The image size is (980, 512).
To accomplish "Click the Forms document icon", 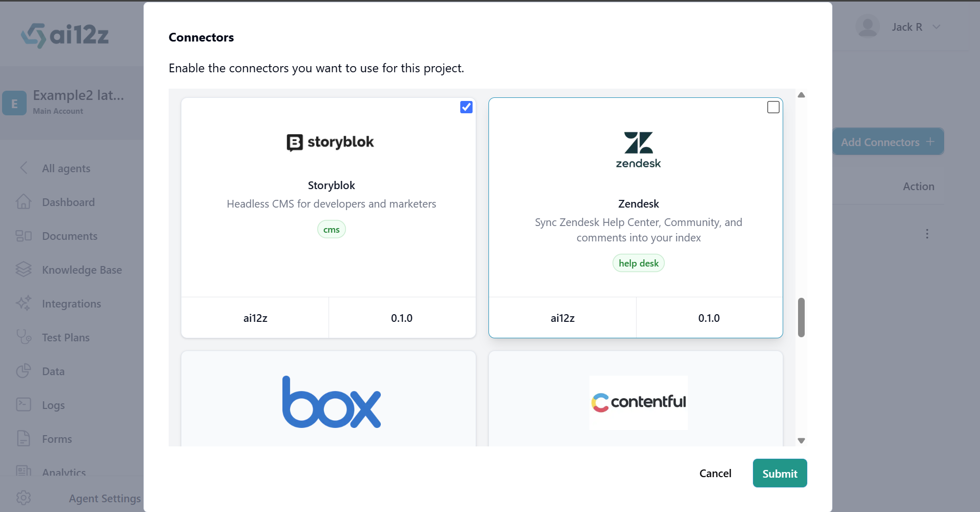I will click(x=24, y=438).
